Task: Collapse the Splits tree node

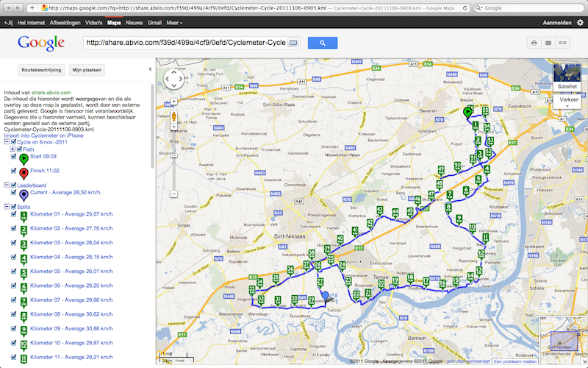Action: [7, 207]
